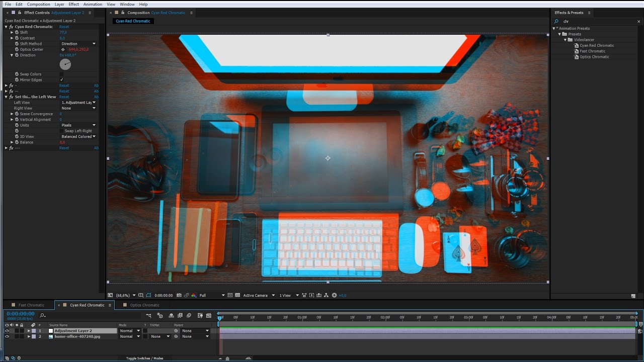This screenshot has width=644, height=362.
Task: Select the Fast Chromatic preset
Action: click(592, 51)
